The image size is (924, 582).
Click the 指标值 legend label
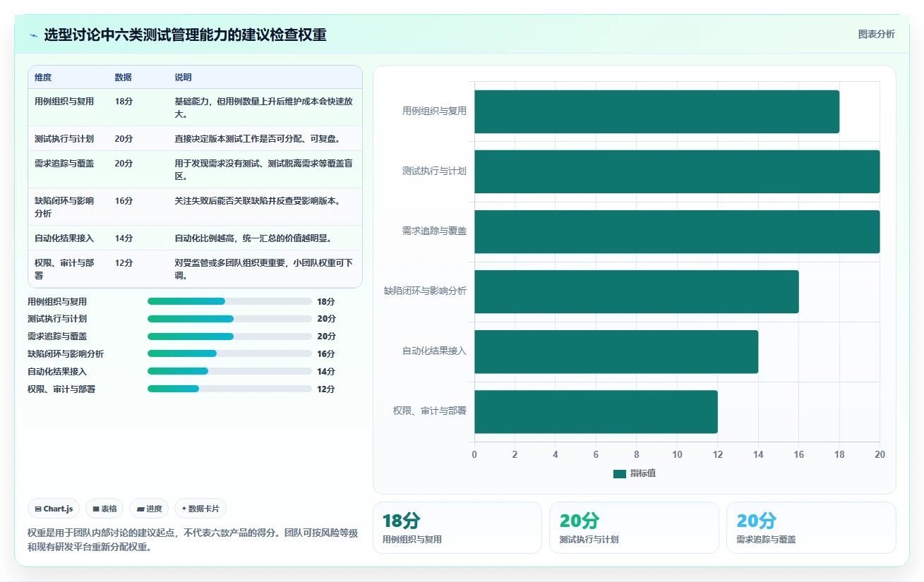(x=643, y=473)
